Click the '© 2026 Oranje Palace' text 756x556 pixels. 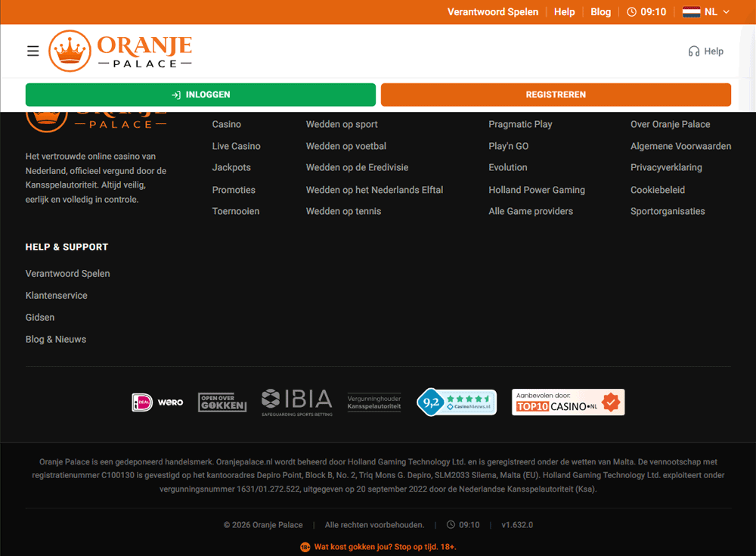click(263, 525)
